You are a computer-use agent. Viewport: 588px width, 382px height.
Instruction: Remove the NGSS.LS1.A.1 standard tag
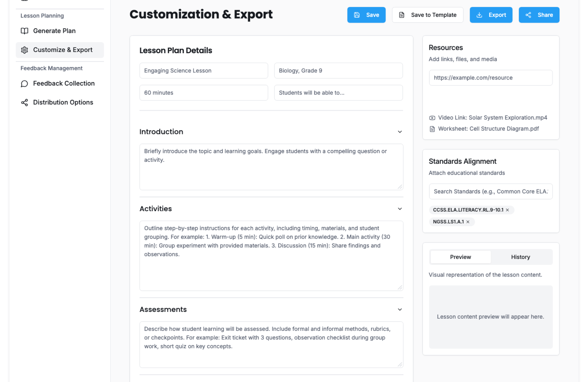tap(468, 222)
